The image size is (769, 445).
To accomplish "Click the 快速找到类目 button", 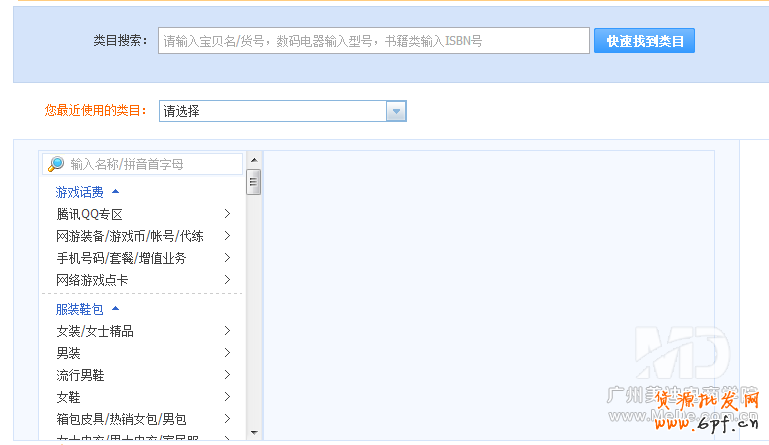I will [644, 41].
